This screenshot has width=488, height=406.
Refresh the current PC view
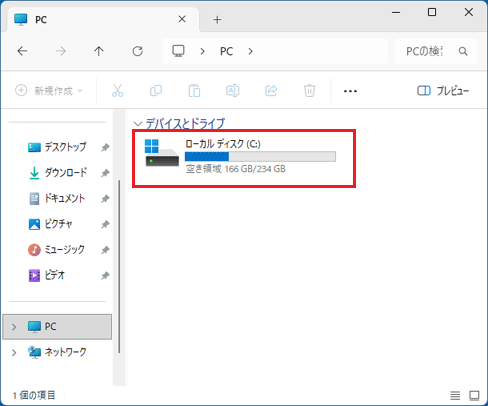point(137,51)
